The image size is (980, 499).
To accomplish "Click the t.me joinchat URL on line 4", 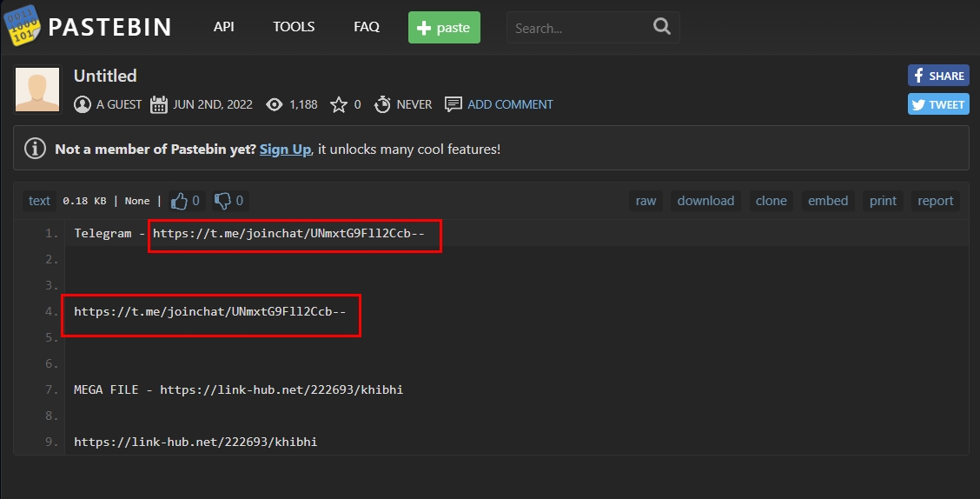I will click(x=210, y=311).
